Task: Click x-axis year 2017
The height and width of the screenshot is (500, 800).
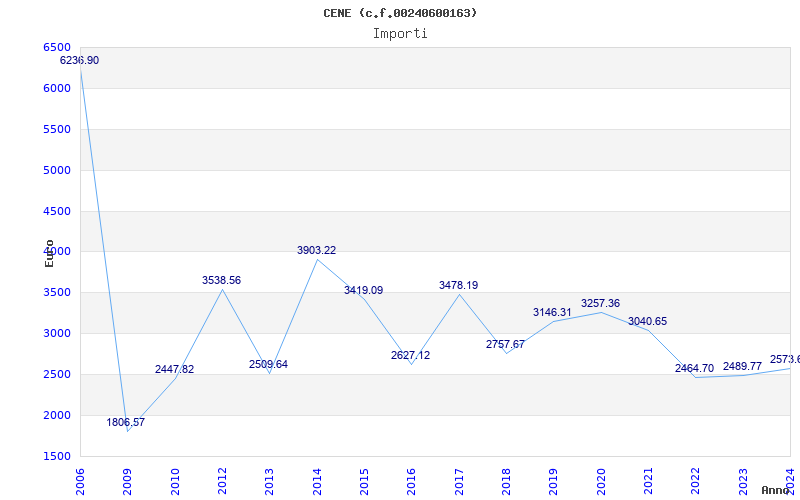Action: [459, 482]
